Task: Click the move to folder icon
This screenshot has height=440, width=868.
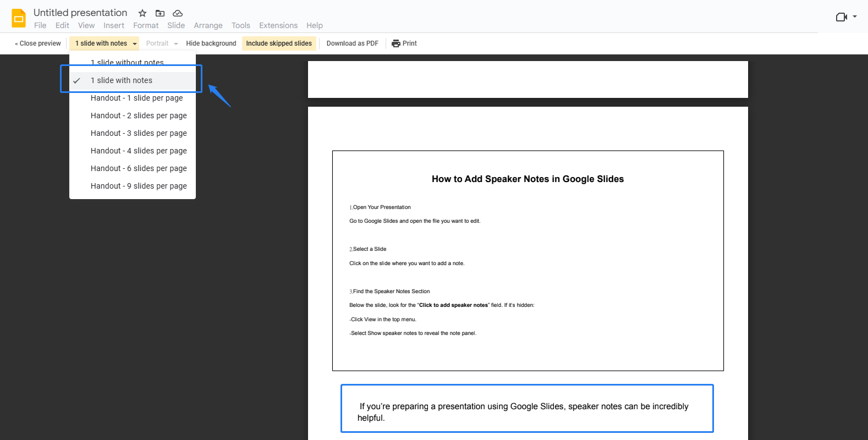Action: 160,13
